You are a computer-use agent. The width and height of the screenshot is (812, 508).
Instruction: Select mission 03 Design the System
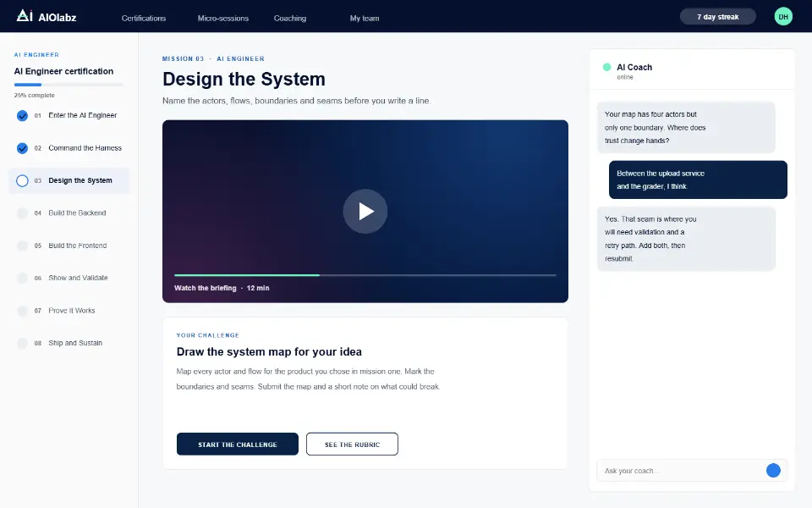(69, 181)
